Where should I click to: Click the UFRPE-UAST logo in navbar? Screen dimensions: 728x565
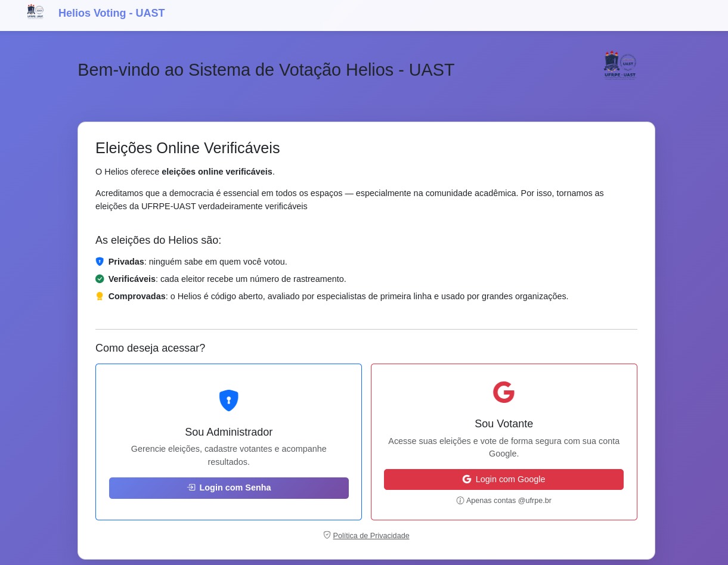[35, 12]
